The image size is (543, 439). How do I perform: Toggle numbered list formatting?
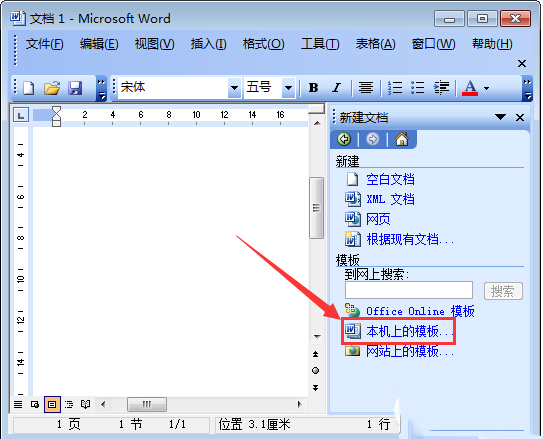pos(395,88)
